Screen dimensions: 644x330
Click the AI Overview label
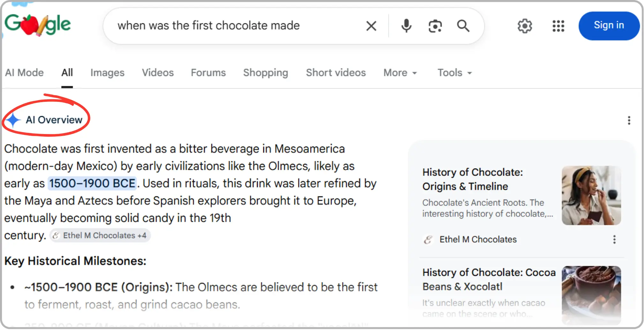click(54, 120)
